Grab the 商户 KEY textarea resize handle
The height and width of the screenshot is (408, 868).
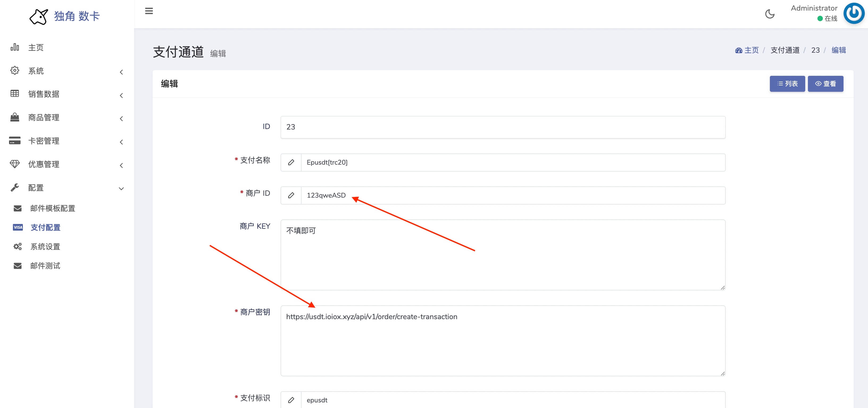723,288
